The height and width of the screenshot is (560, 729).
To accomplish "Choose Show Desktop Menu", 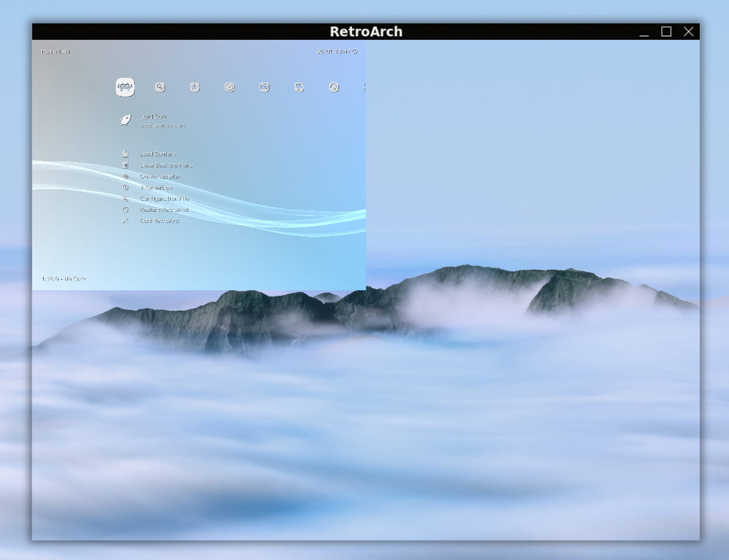I will coord(166,165).
